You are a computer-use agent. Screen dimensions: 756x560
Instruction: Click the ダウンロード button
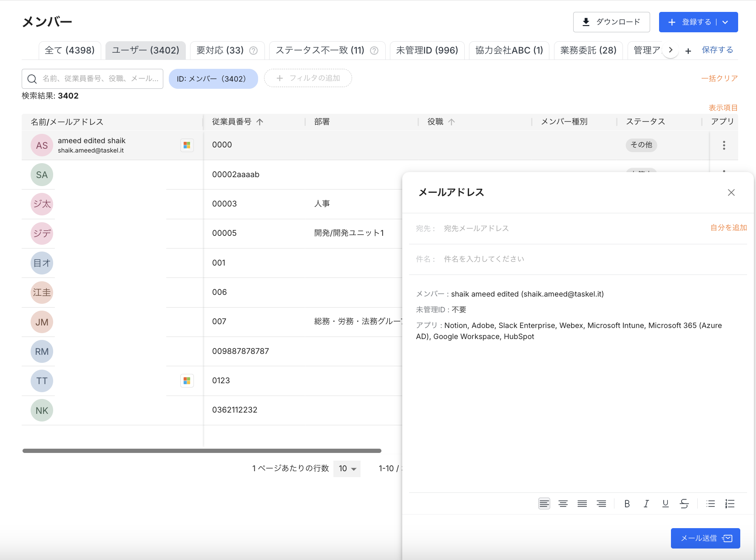[x=611, y=22]
